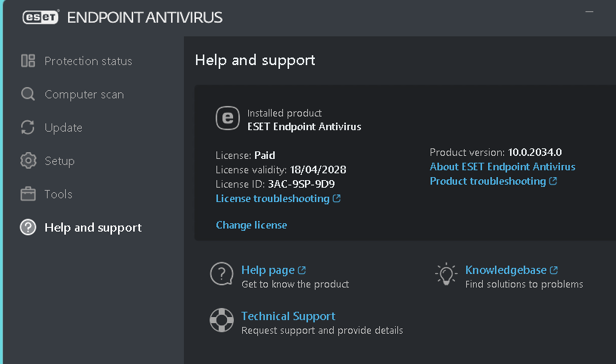
Task: Open About ESET Endpoint Antivirus
Action: 502,166
